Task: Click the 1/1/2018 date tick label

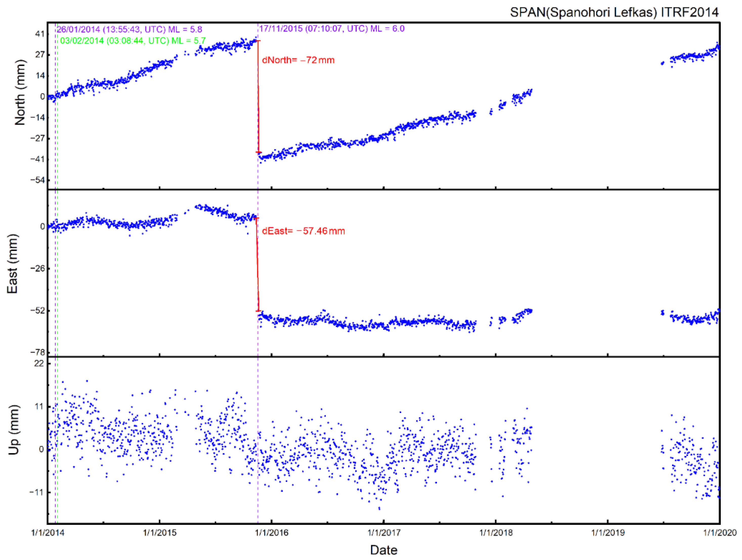Action: click(496, 532)
